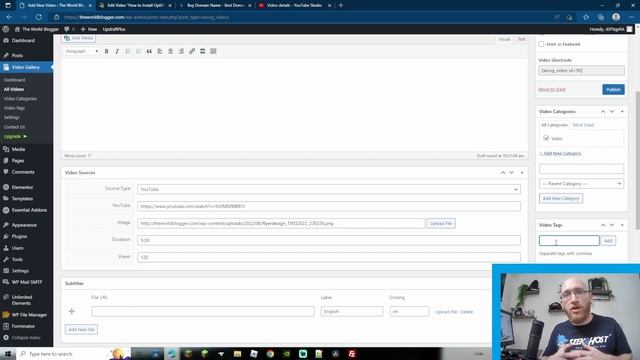Open the Source Type YouTube dropdown
The width and height of the screenshot is (640, 360).
329,189
